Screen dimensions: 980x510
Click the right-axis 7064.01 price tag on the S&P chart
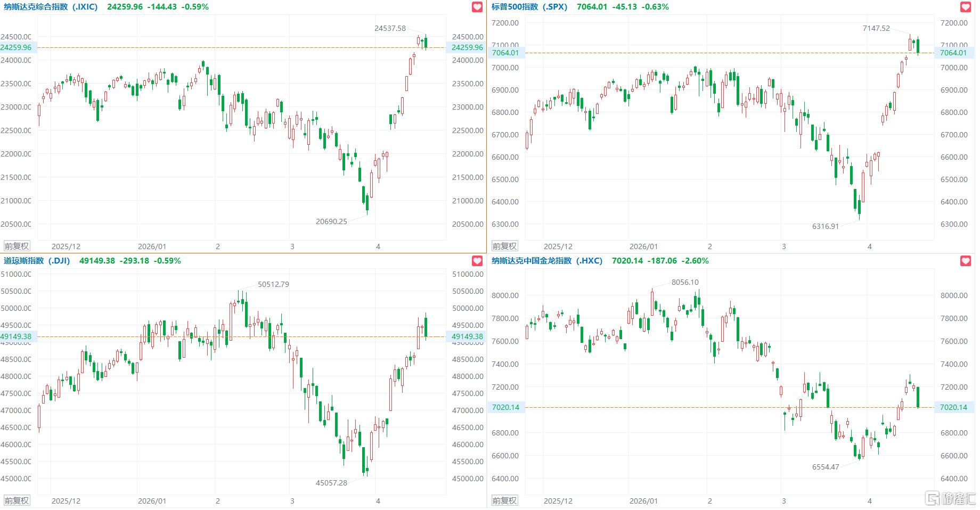pyautogui.click(x=953, y=53)
